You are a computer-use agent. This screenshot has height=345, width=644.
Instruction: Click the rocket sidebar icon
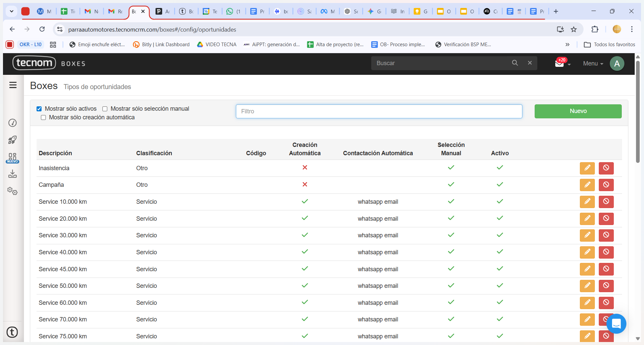pyautogui.click(x=13, y=140)
